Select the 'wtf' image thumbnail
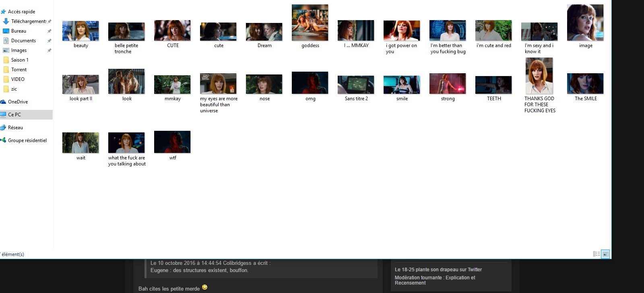The width and height of the screenshot is (644, 293). (x=172, y=142)
